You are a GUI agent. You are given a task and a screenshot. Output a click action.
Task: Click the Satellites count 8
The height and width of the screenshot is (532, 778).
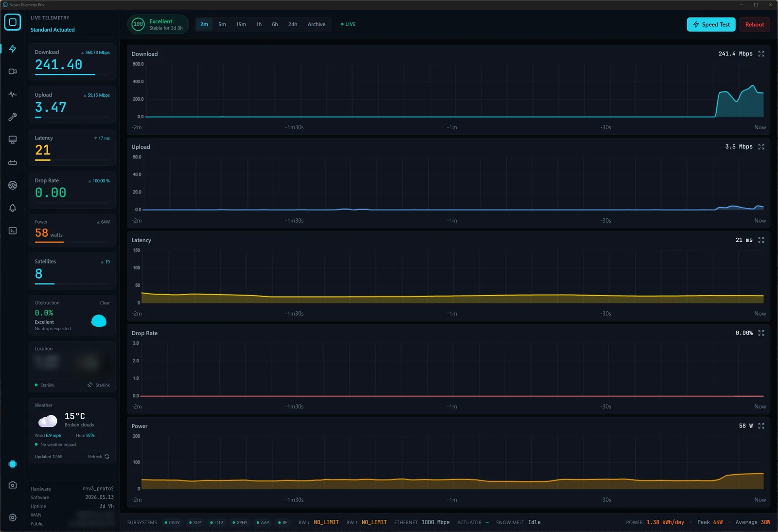click(x=39, y=274)
